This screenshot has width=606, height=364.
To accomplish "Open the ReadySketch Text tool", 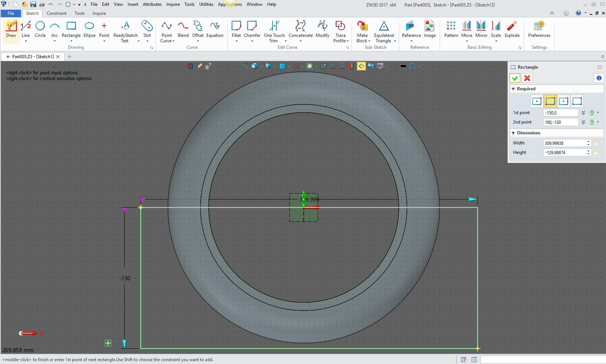I will coord(125,31).
